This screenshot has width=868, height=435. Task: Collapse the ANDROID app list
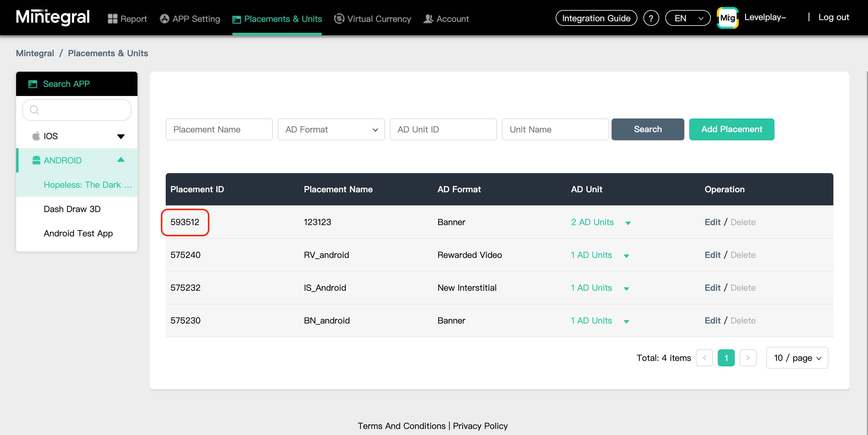click(x=120, y=160)
